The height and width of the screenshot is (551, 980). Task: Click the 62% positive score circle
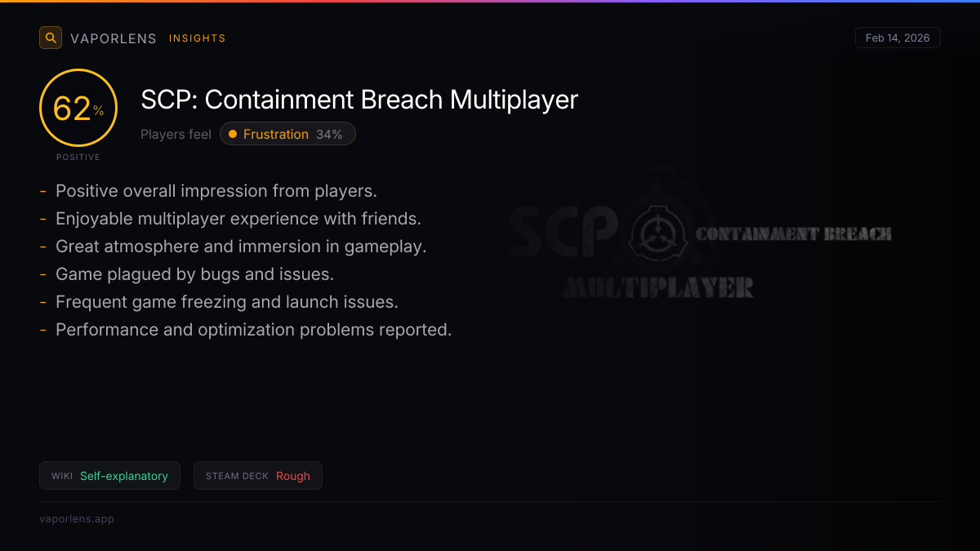pyautogui.click(x=78, y=108)
